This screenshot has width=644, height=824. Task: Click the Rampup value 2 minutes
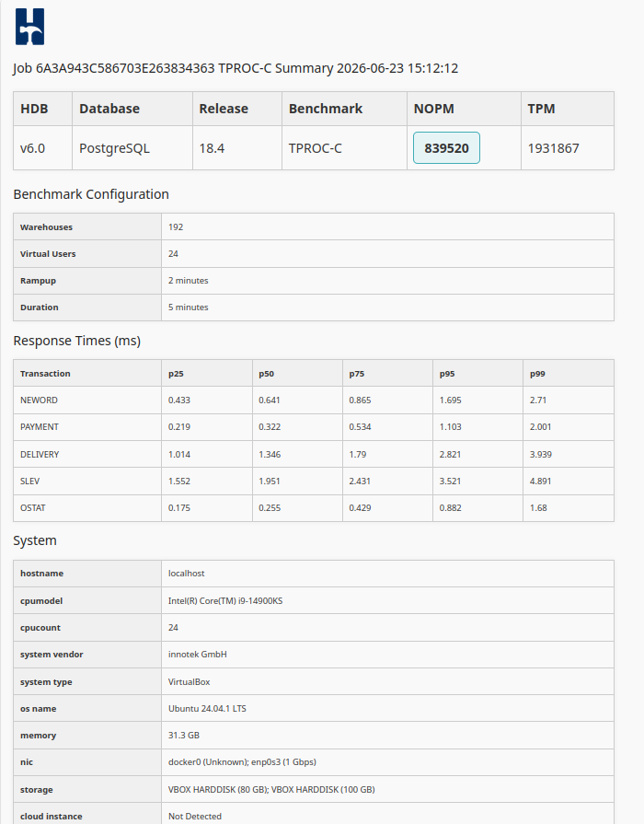(188, 281)
